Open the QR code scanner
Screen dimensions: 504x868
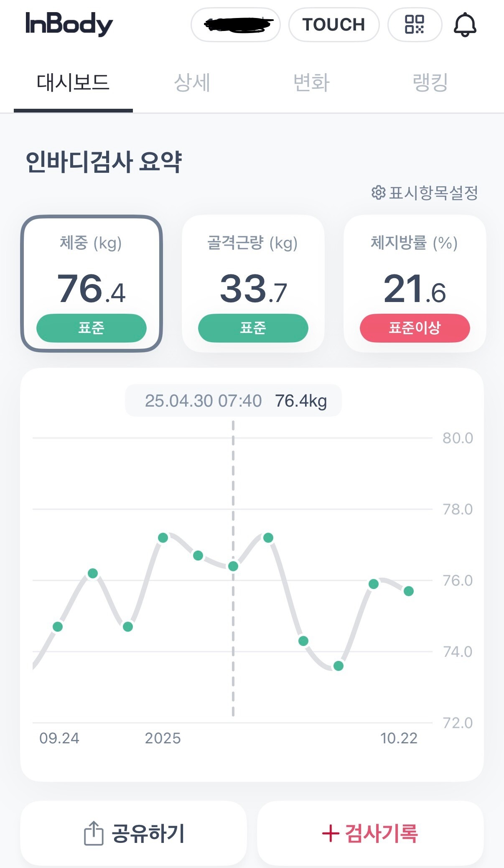pyautogui.click(x=415, y=25)
